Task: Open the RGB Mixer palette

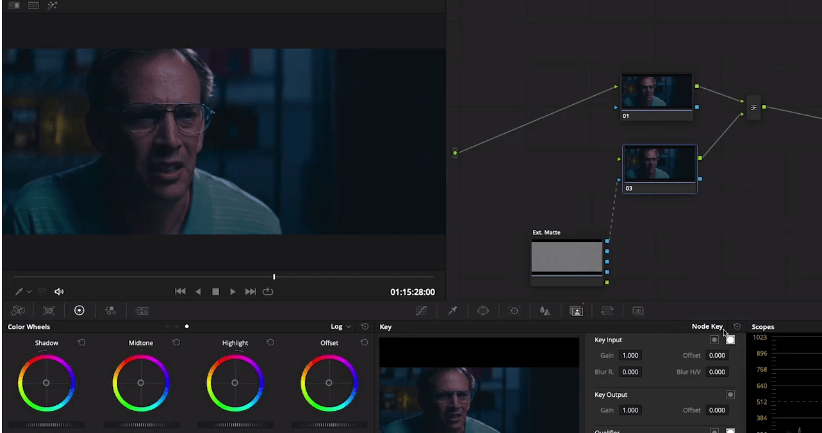Action: click(110, 311)
